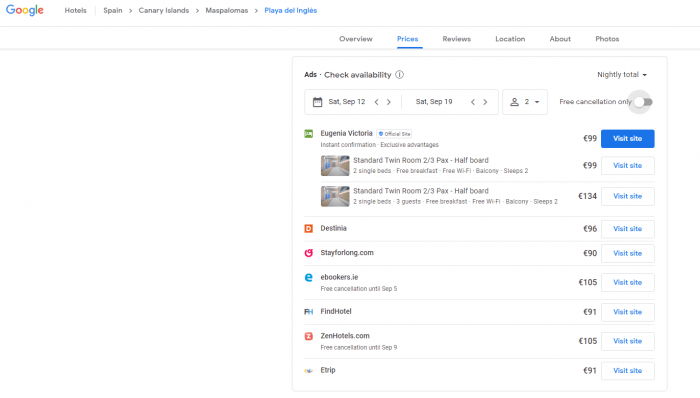The height and width of the screenshot is (398, 700).
Task: Click the ebookers.ie logo icon
Action: tap(308, 278)
